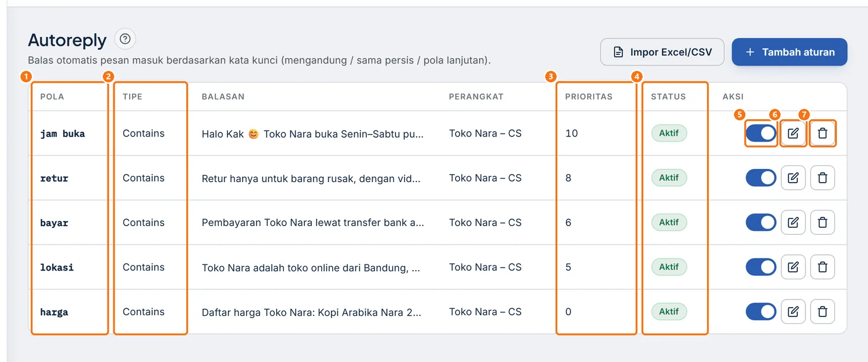Click the Tambah aturan button
This screenshot has width=868, height=362.
pyautogui.click(x=789, y=52)
